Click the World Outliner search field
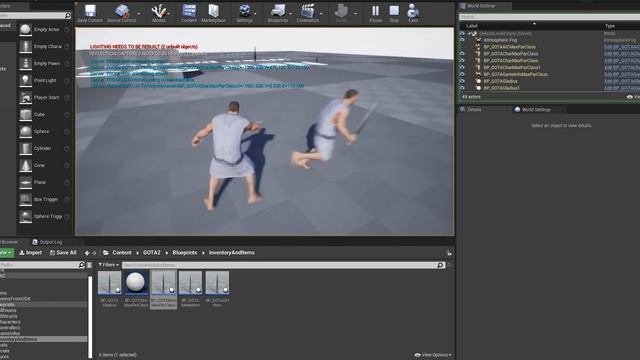 pos(549,17)
